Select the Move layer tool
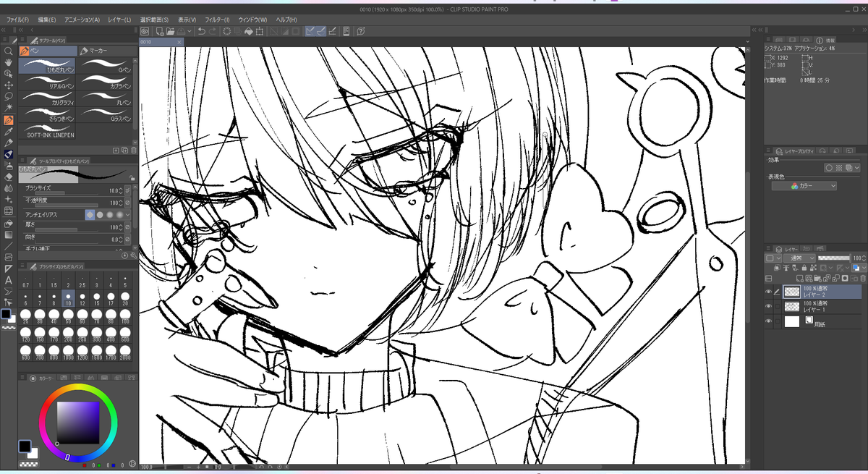 click(8, 85)
